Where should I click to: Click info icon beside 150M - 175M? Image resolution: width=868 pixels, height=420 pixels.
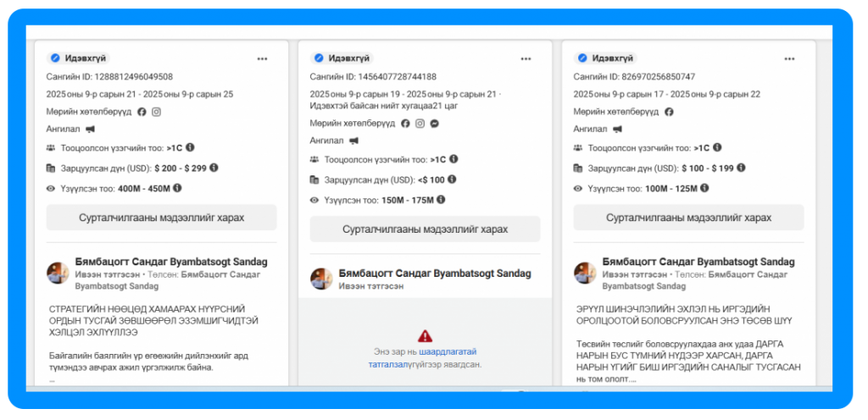pyautogui.click(x=441, y=200)
